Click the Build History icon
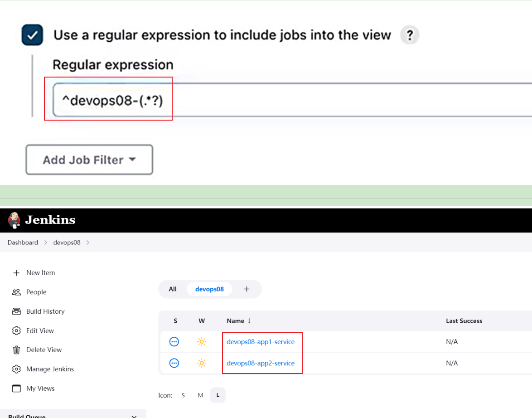The width and height of the screenshot is (532, 418). click(x=16, y=311)
